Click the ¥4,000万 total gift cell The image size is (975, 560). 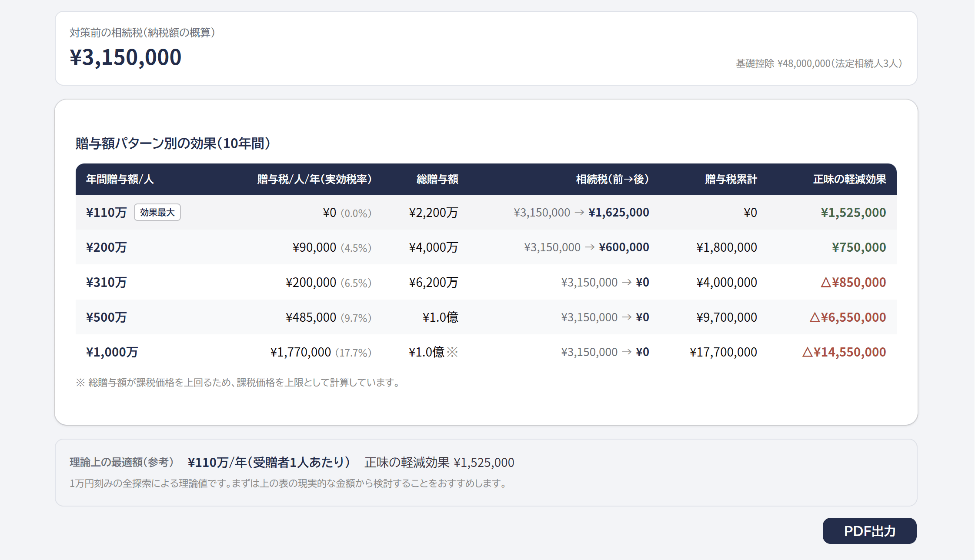tap(434, 247)
